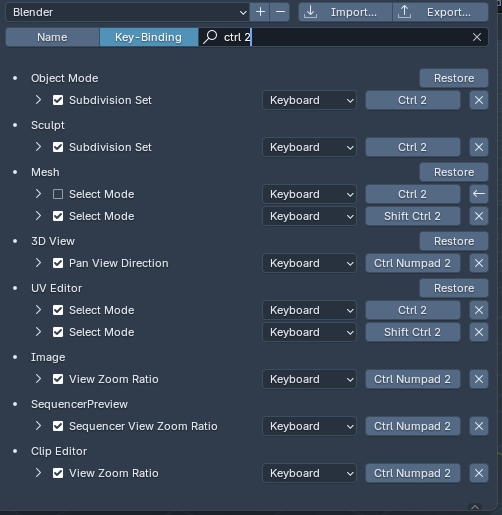The height and width of the screenshot is (515, 502).
Task: Restore Mesh Select Mode Ctrl 2 with back arrow
Action: [479, 194]
